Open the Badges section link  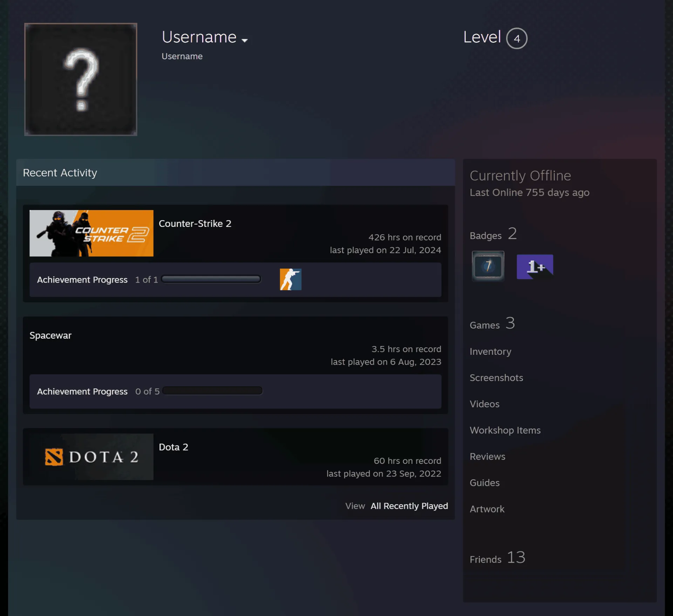493,234
